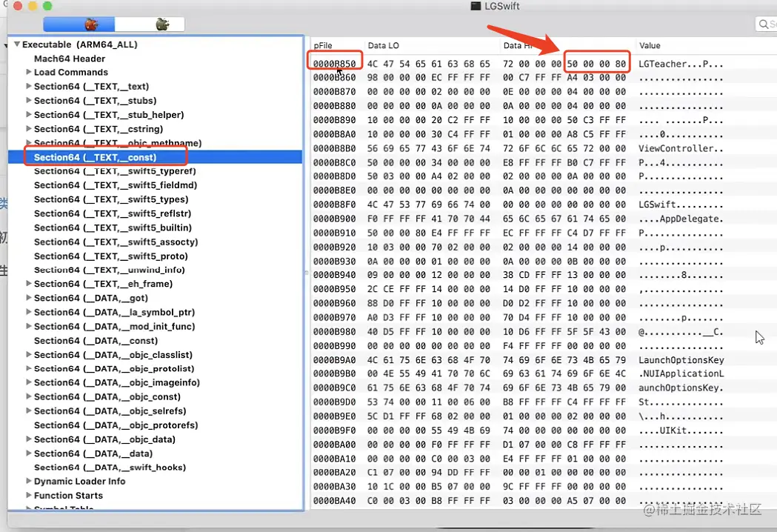Click the pFile column header
The image size is (777, 532).
[x=337, y=45]
